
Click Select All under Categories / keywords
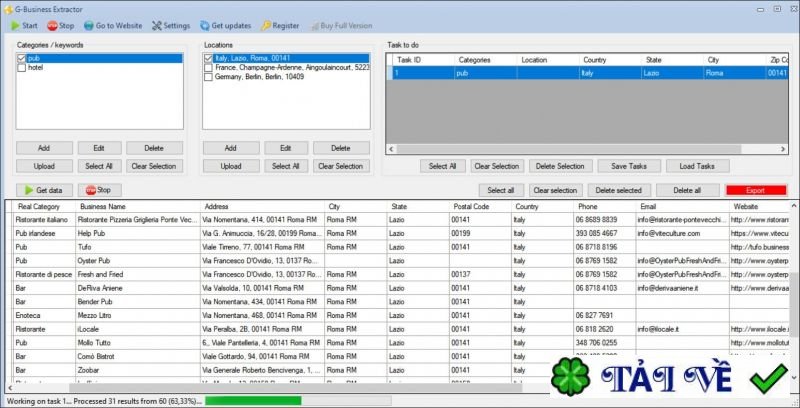coord(99,166)
